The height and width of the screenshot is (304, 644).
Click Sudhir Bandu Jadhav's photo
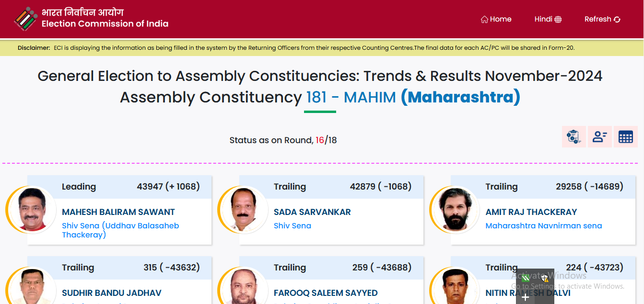[32, 286]
